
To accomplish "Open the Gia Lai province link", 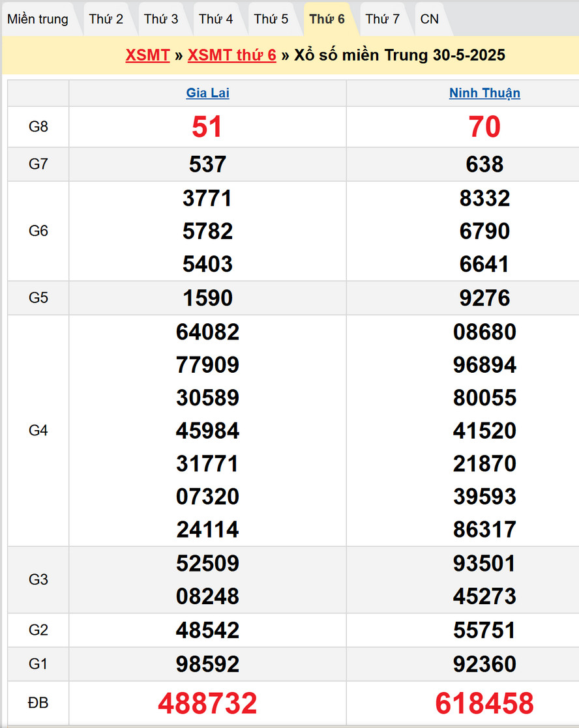I will [207, 93].
